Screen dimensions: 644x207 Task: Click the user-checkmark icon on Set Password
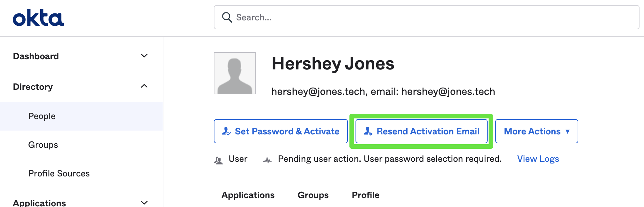click(226, 131)
